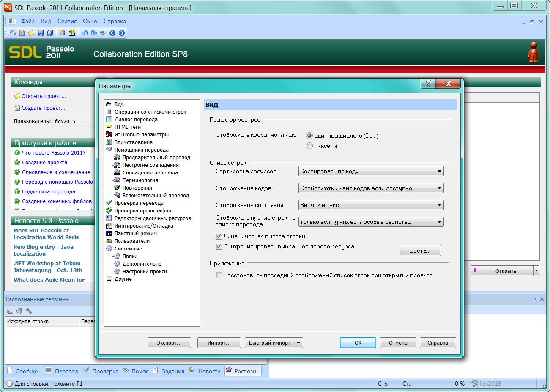This screenshot has height=392, width=550.
Task: Open empty strings display dropdown
Action: (x=371, y=222)
